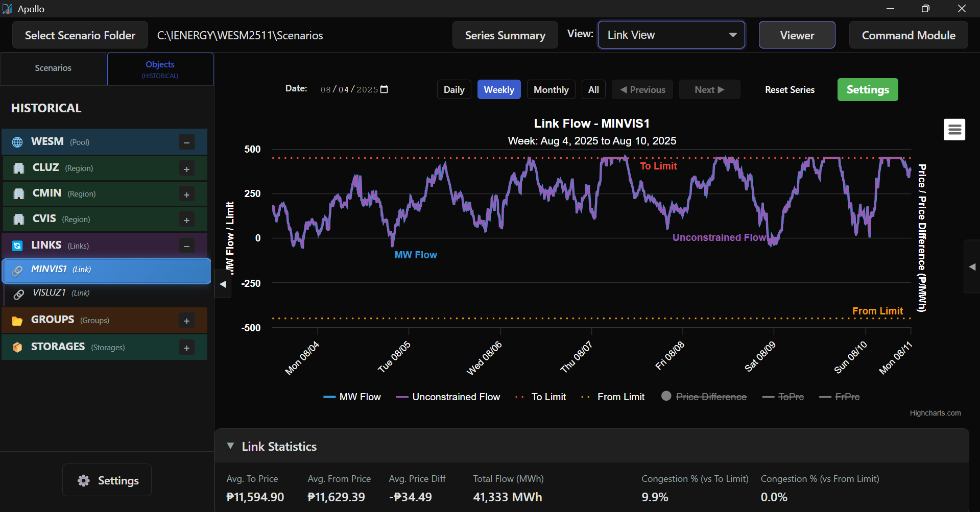Click the LINKS refresh icon
Image resolution: width=980 pixels, height=512 pixels.
point(17,246)
